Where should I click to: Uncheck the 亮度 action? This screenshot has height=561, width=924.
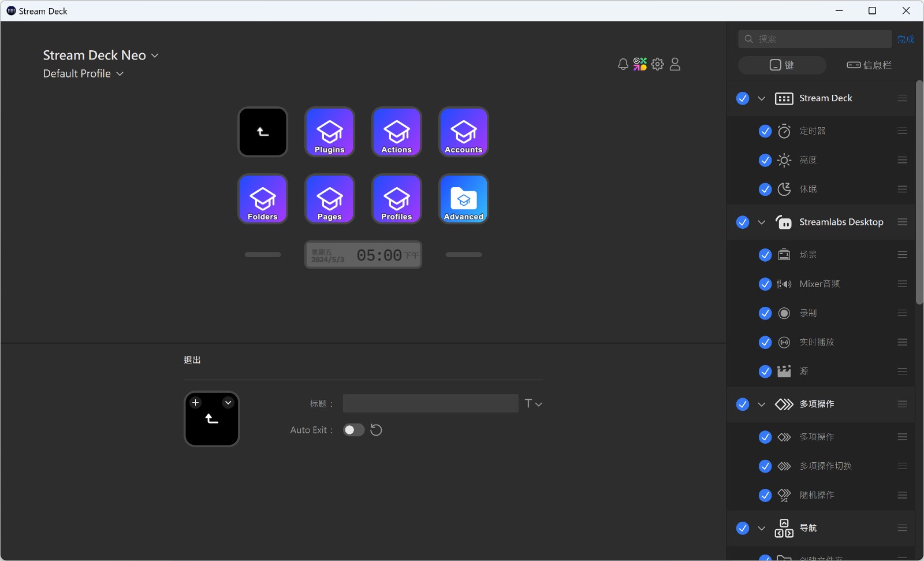click(x=765, y=160)
